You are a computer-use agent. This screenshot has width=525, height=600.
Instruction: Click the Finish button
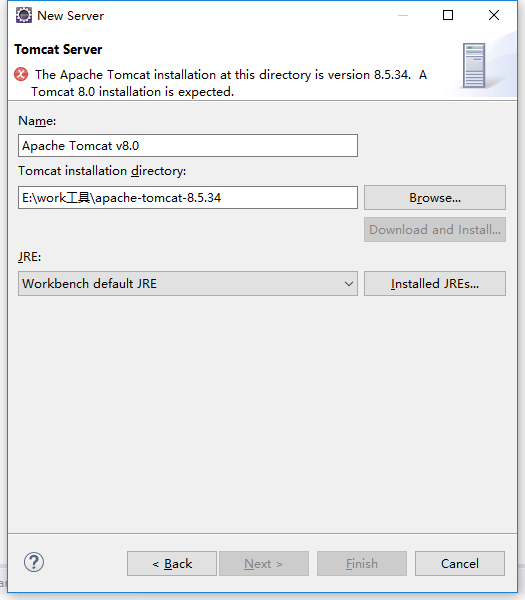point(362,564)
